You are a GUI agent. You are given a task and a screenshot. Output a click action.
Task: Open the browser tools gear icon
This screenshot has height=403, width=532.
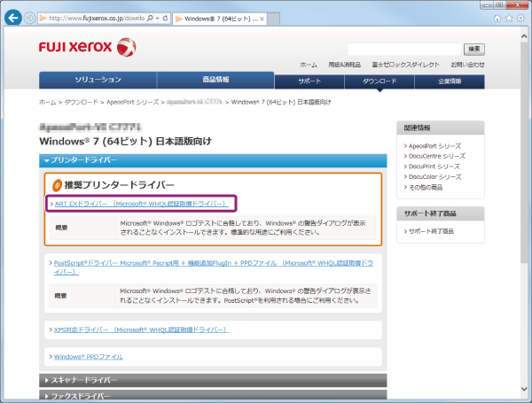point(520,18)
